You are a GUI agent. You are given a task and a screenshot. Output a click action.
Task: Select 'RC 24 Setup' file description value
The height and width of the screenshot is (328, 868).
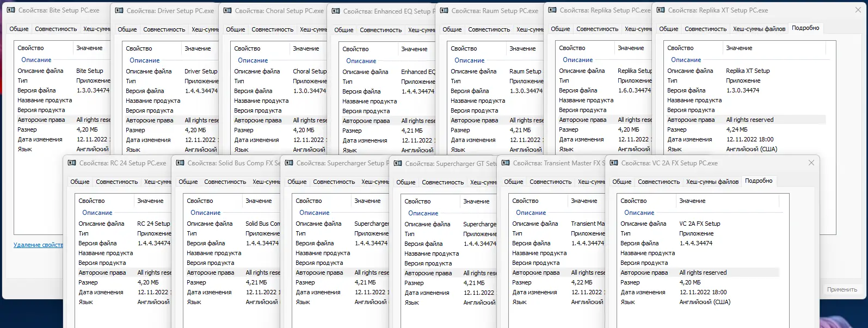pyautogui.click(x=153, y=224)
